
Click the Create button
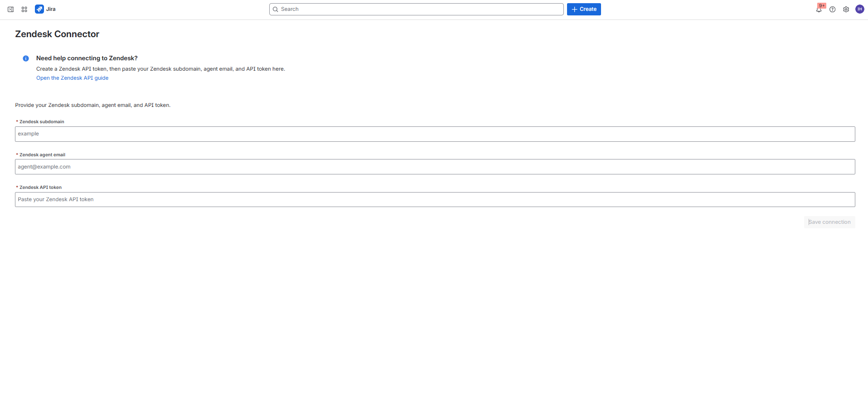pyautogui.click(x=584, y=9)
